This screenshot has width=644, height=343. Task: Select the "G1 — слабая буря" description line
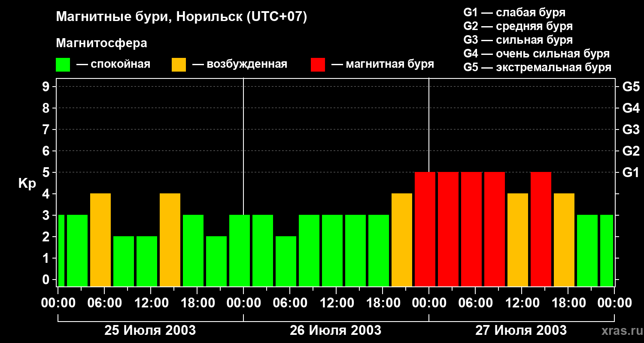tap(514, 12)
